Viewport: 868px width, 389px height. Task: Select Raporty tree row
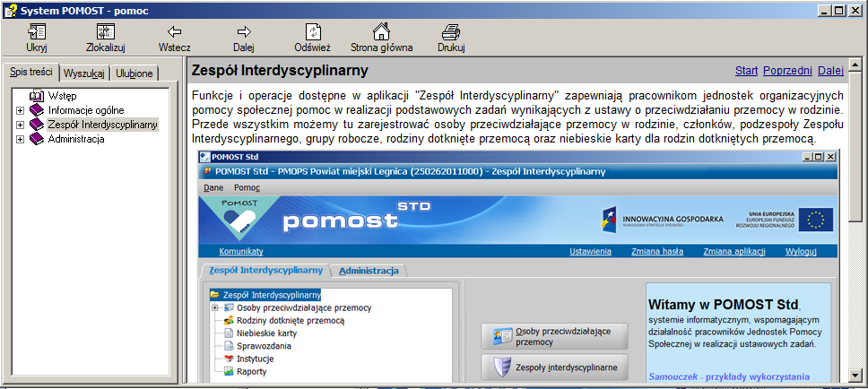click(251, 371)
